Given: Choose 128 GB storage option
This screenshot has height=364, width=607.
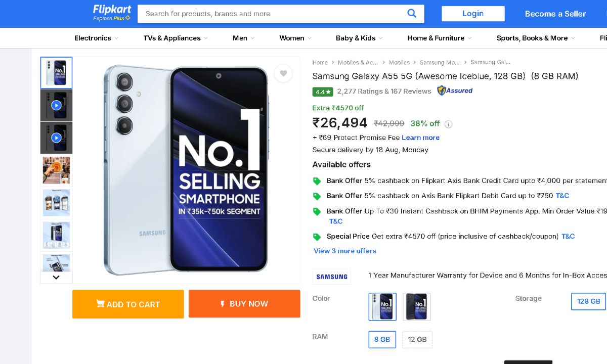Looking at the screenshot, I should (589, 301).
